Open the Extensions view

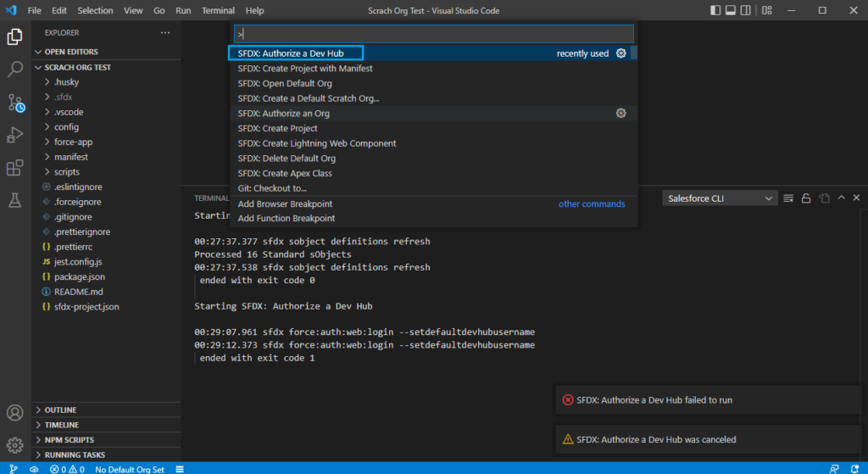click(x=15, y=168)
